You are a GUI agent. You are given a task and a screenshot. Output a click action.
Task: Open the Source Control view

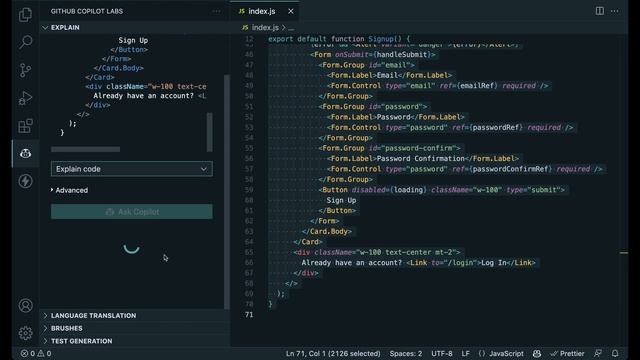25,70
